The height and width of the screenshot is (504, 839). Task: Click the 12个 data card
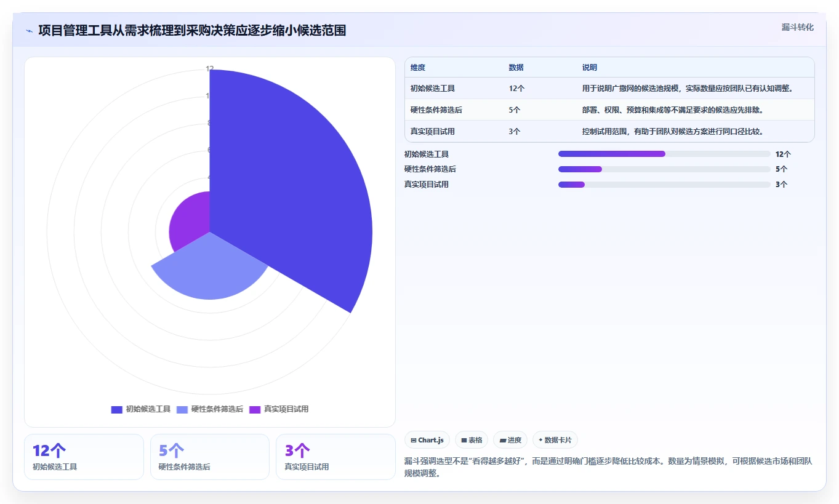84,457
